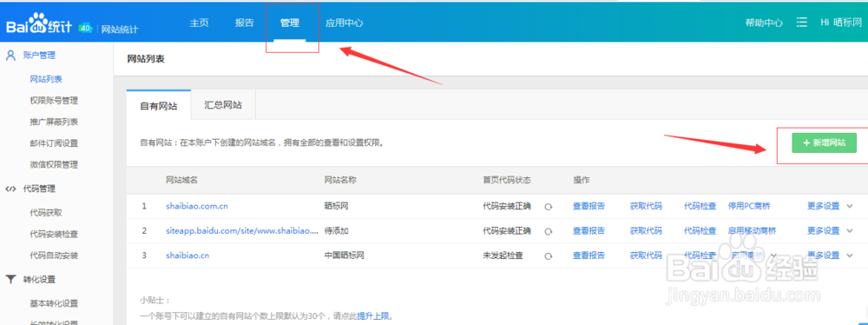Expand 更多设置 arrow for siteapp.baidu.com row

(851, 231)
